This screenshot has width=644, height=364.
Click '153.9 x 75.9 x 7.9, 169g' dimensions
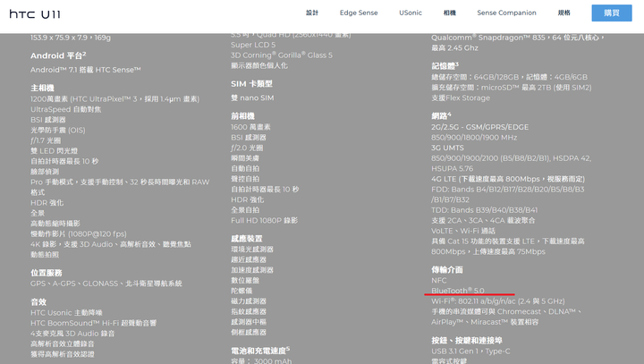pyautogui.click(x=71, y=38)
